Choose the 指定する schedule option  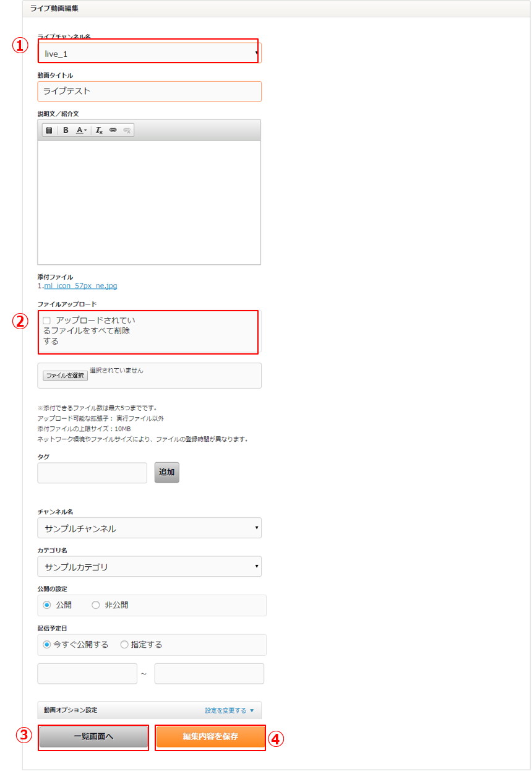coord(124,645)
